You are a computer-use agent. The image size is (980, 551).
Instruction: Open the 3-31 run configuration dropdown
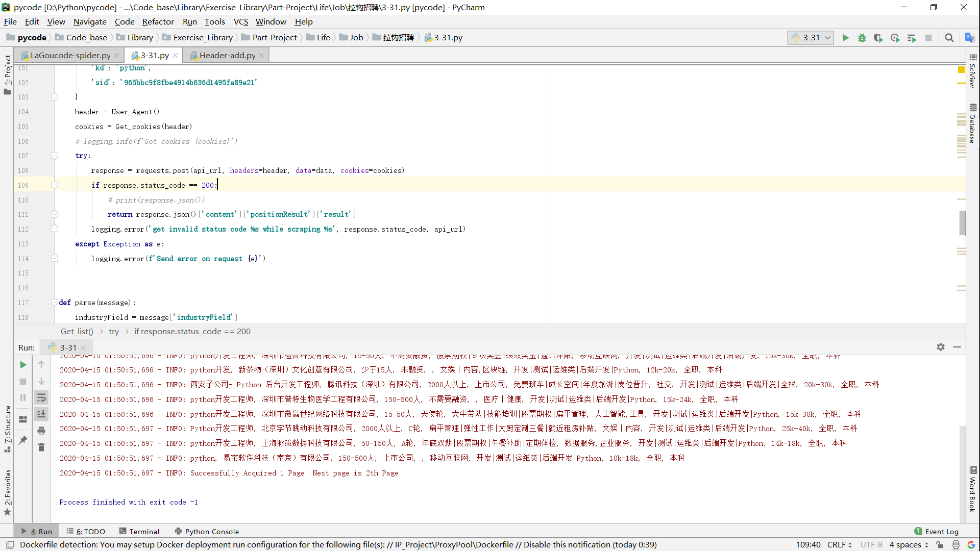pos(811,38)
